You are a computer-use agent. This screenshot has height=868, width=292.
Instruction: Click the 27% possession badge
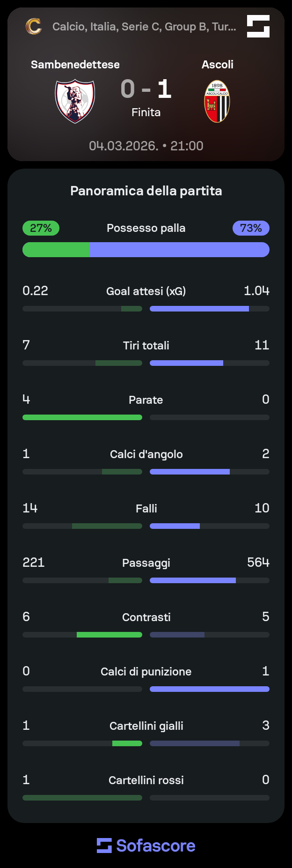click(x=41, y=228)
